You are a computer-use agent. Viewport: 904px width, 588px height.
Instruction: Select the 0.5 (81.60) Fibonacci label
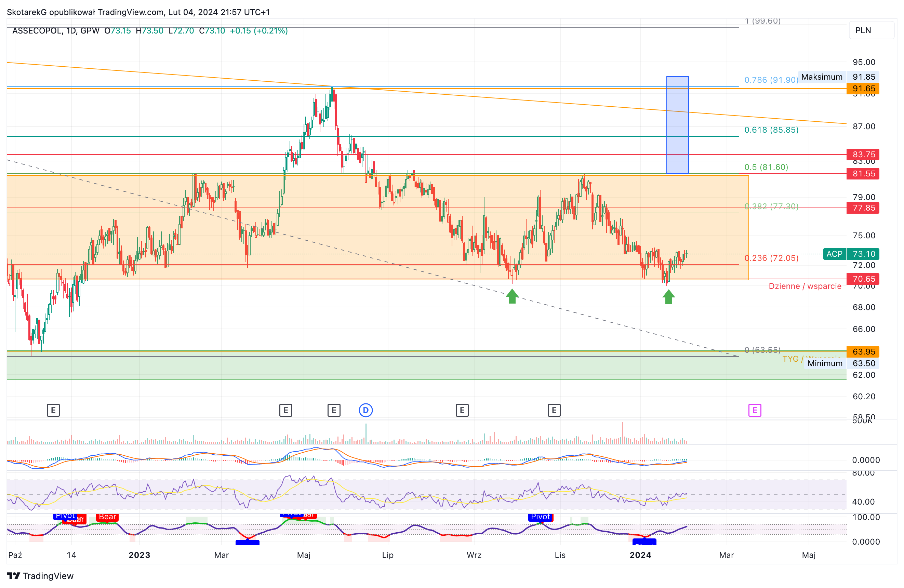coord(766,167)
